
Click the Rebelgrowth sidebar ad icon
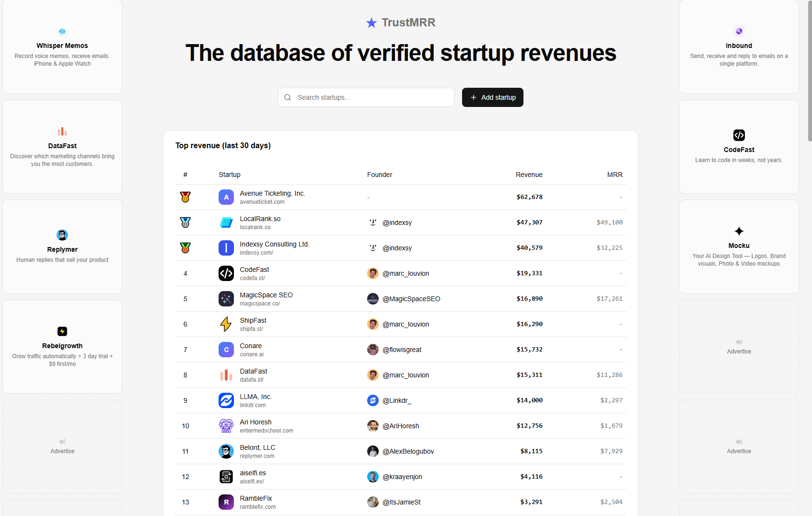[x=62, y=331]
